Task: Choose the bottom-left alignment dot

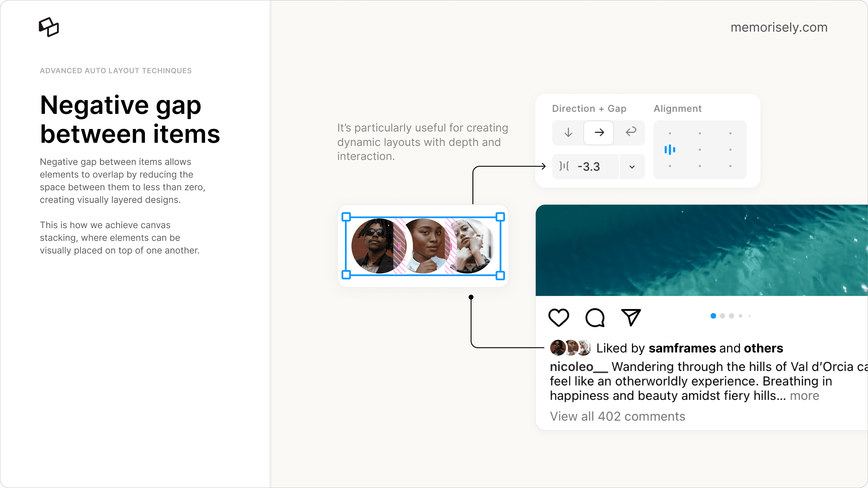Action: click(x=670, y=166)
